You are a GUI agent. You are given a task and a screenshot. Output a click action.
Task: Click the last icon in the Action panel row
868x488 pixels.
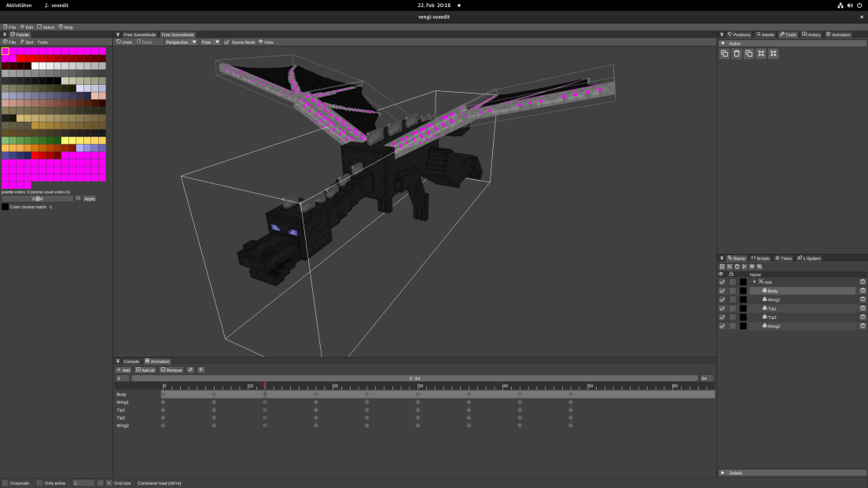tap(774, 53)
